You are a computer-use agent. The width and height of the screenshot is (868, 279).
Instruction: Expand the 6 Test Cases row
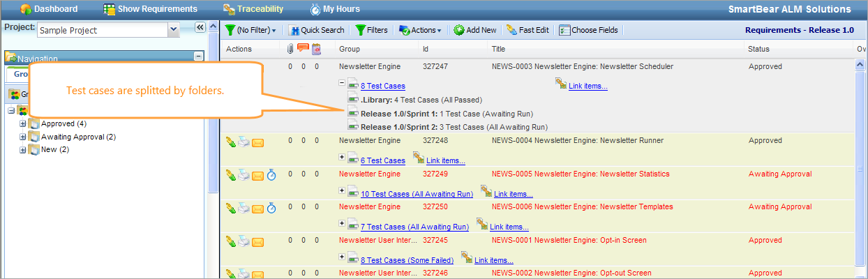coord(342,157)
